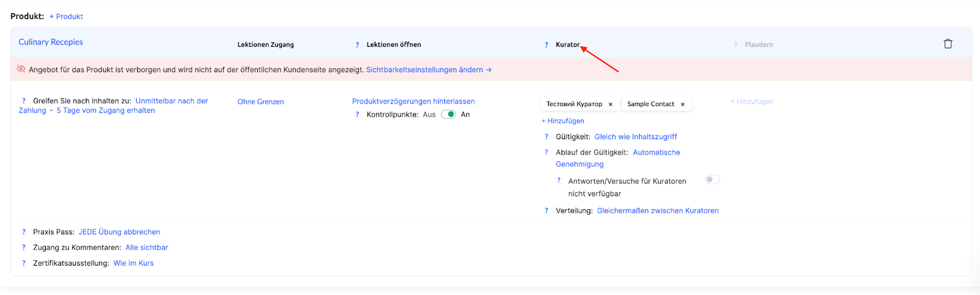Change Ohne Grenzen lesson access setting
This screenshot has width=980, height=295.
coord(260,102)
